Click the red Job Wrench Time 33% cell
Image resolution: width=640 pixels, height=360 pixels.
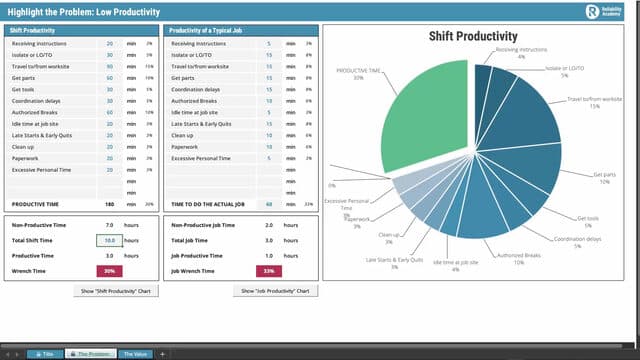[x=269, y=271]
